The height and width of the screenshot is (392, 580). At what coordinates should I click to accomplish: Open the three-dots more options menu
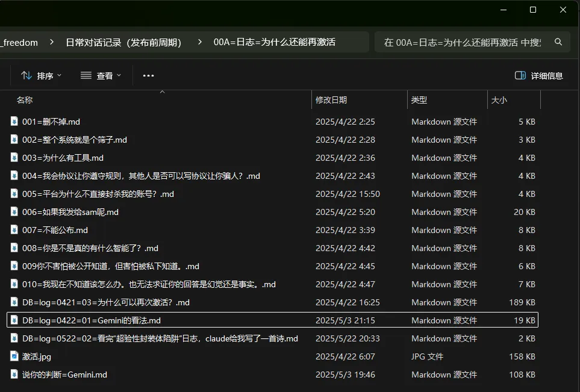pyautogui.click(x=148, y=75)
